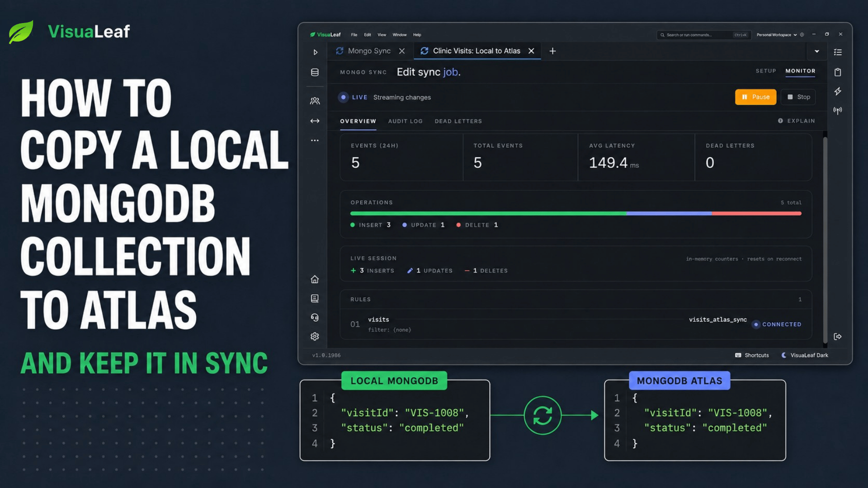Viewport: 868px width, 488px height.
Task: Switch to the SETUP view
Action: click(766, 71)
